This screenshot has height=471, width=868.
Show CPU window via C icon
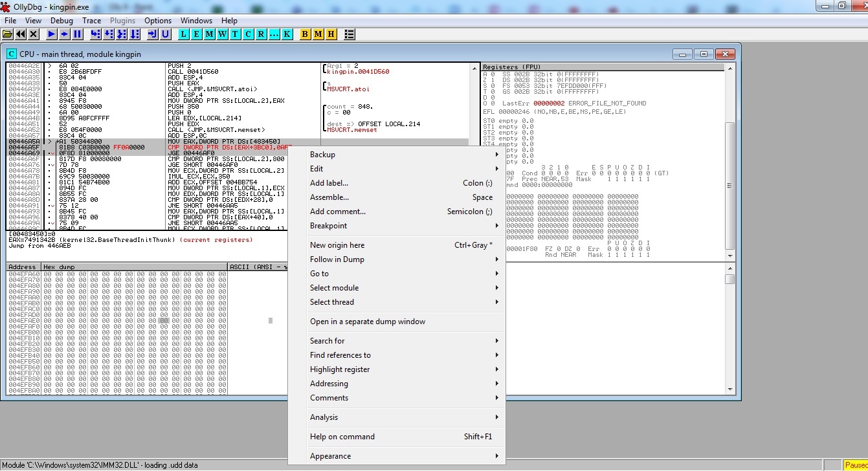coord(249,34)
